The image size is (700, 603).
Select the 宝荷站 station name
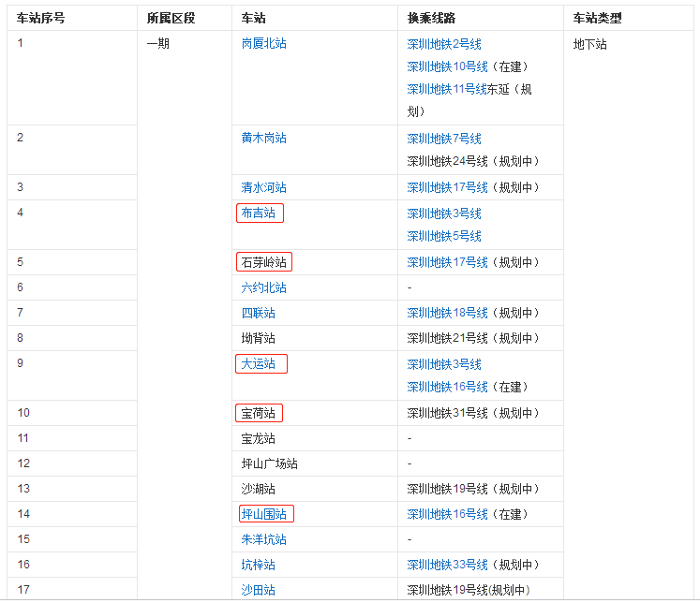pos(258,414)
